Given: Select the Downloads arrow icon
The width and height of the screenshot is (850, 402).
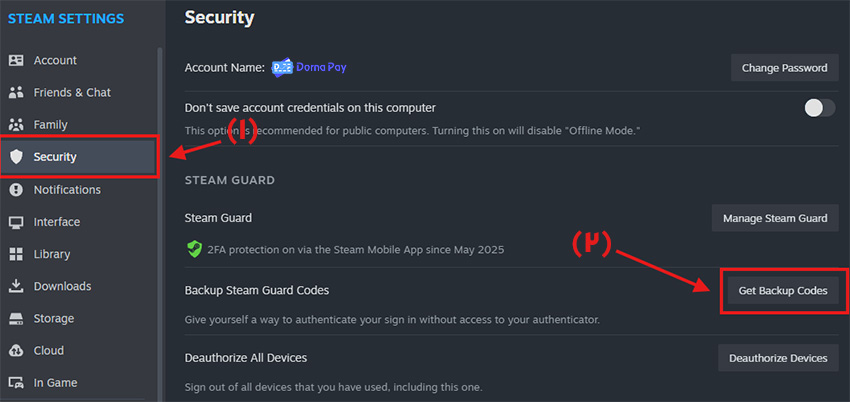Looking at the screenshot, I should coord(17,286).
